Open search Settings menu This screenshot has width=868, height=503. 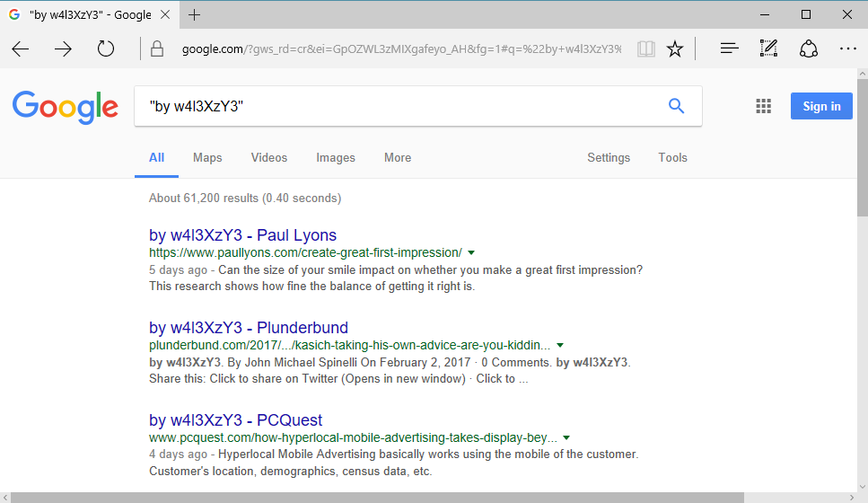[609, 157]
